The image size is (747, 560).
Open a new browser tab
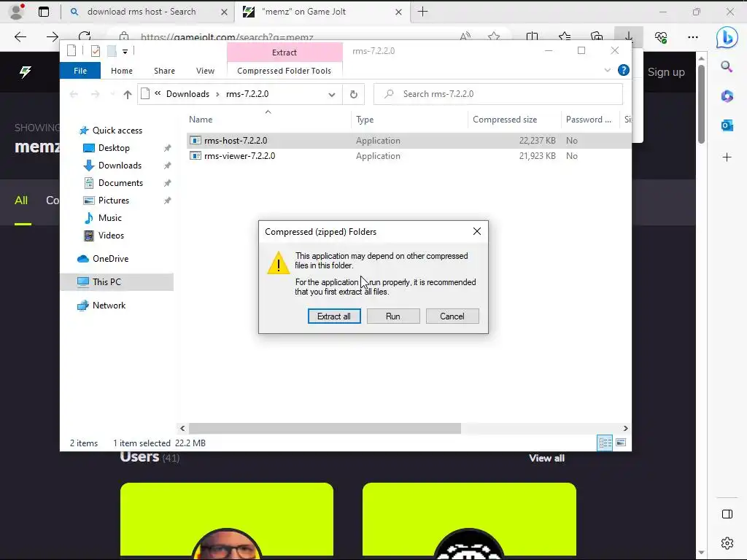(x=422, y=12)
